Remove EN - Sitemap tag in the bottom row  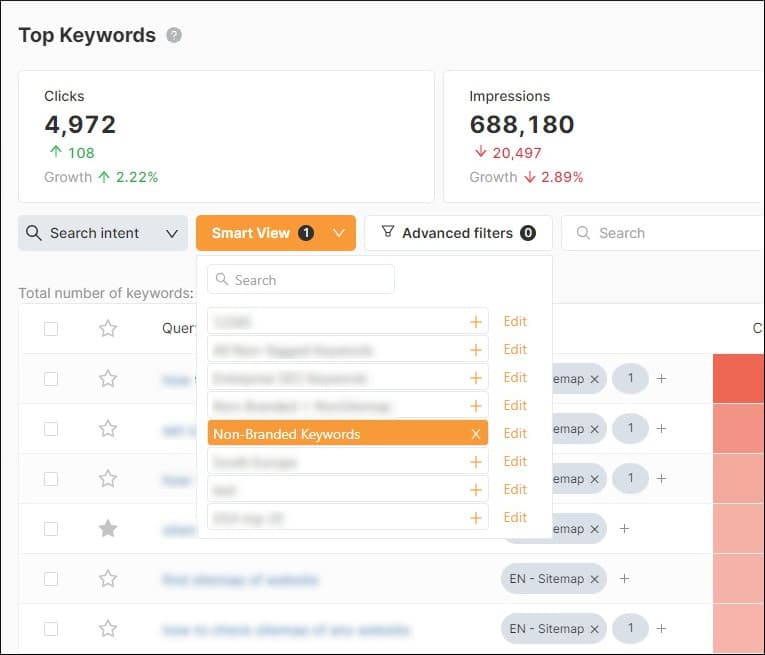[x=594, y=629]
